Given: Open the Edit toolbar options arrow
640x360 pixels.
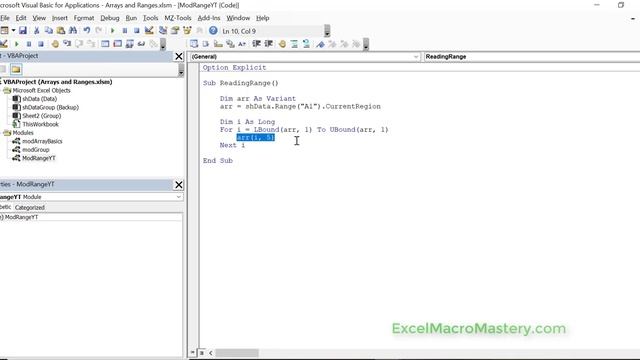Looking at the screenshot, I should (x=366, y=44).
